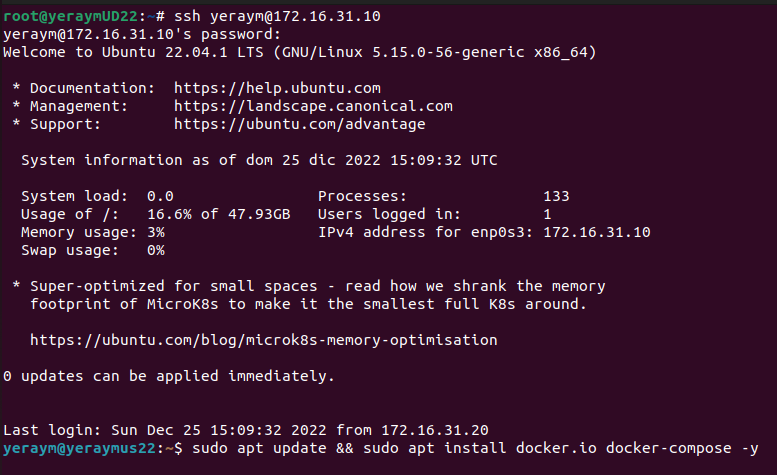The image size is (777, 475).
Task: Click the root@yeraymUD22 prompt text
Action: tap(70, 16)
